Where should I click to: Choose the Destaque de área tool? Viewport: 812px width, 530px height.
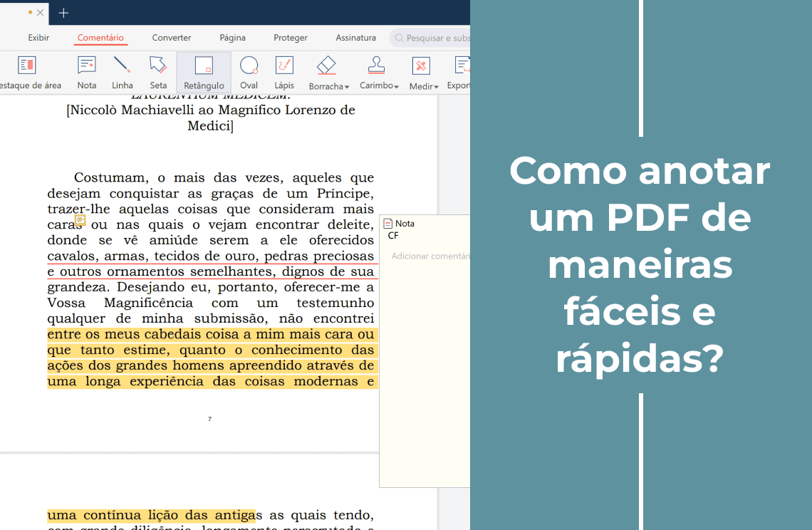[x=27, y=73]
